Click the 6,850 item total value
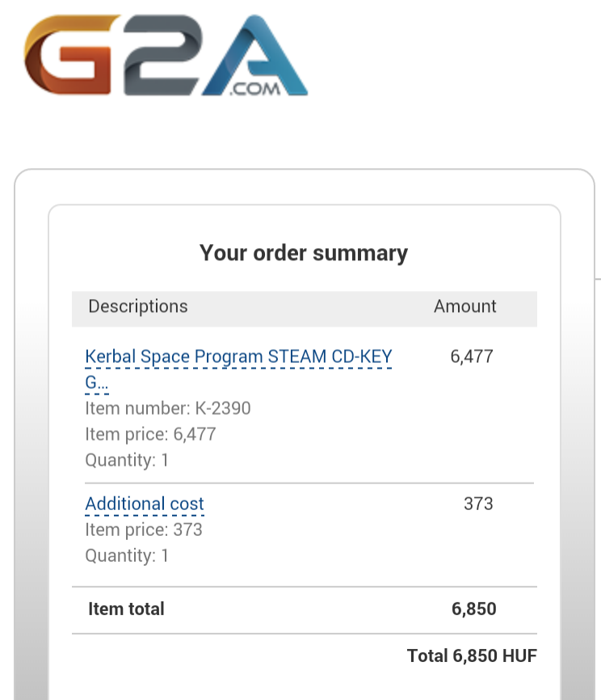The height and width of the screenshot is (700, 601). click(x=474, y=609)
